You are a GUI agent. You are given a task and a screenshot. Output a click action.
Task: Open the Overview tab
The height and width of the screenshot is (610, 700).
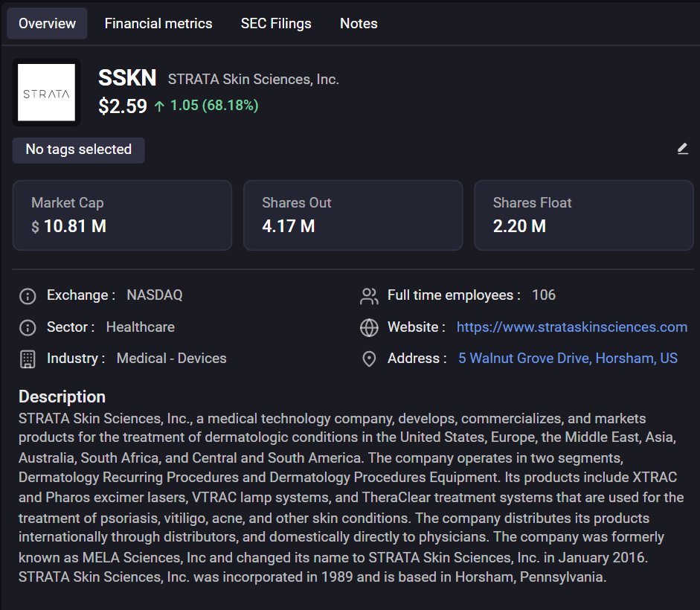[x=47, y=23]
